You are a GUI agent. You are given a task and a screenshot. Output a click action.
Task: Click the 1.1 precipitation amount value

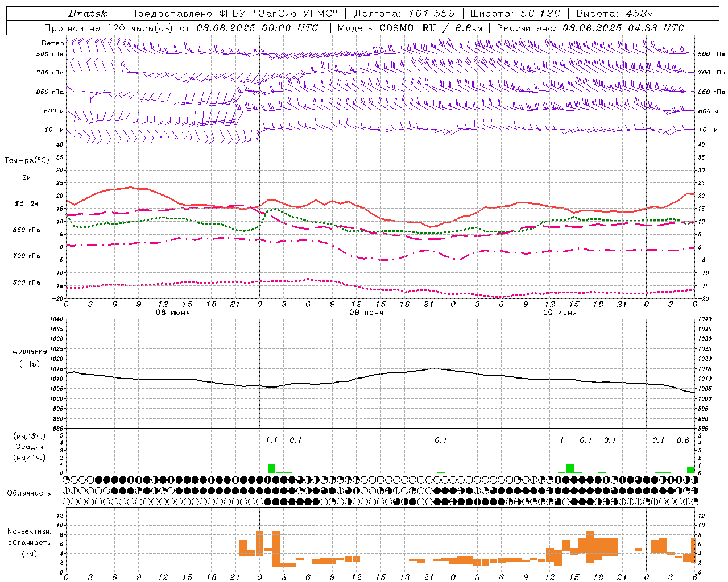pos(272,440)
